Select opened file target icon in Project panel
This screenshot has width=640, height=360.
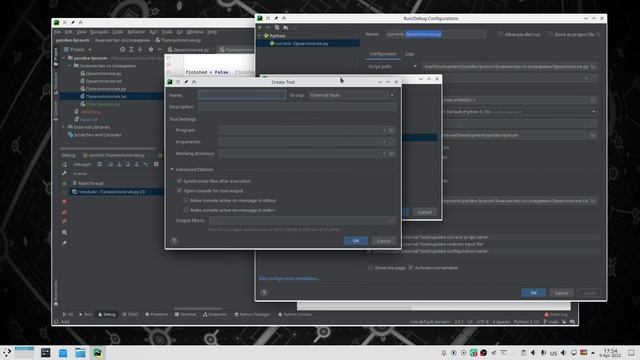(122, 49)
